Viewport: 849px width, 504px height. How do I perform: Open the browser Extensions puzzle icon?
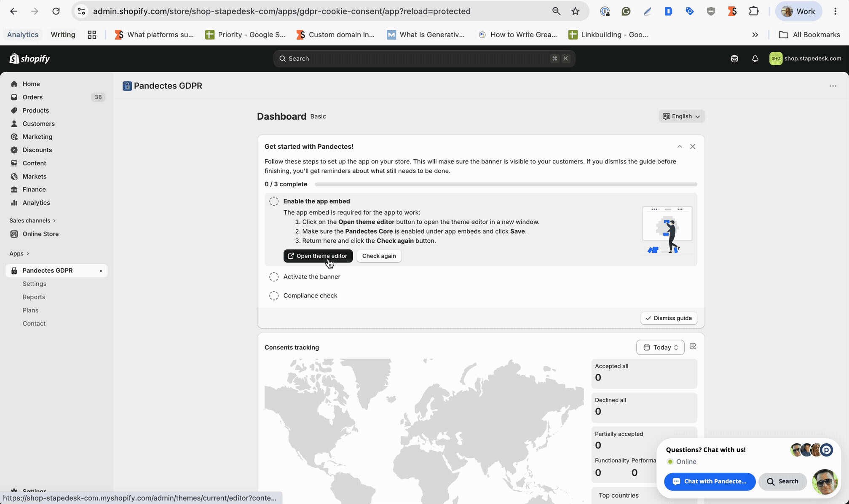coord(754,11)
